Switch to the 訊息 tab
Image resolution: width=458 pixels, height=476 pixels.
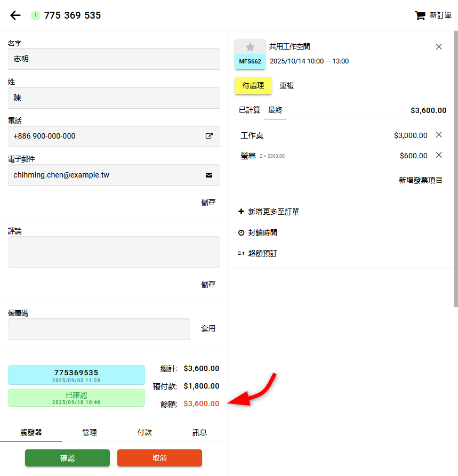(x=199, y=432)
